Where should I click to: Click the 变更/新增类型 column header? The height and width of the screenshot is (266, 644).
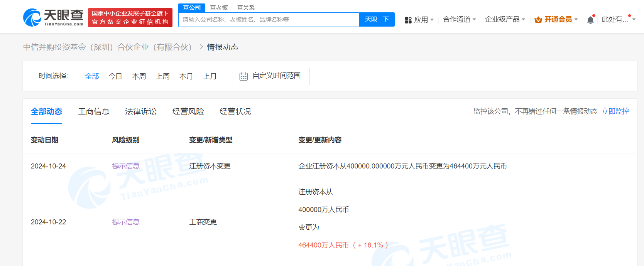[x=211, y=140]
